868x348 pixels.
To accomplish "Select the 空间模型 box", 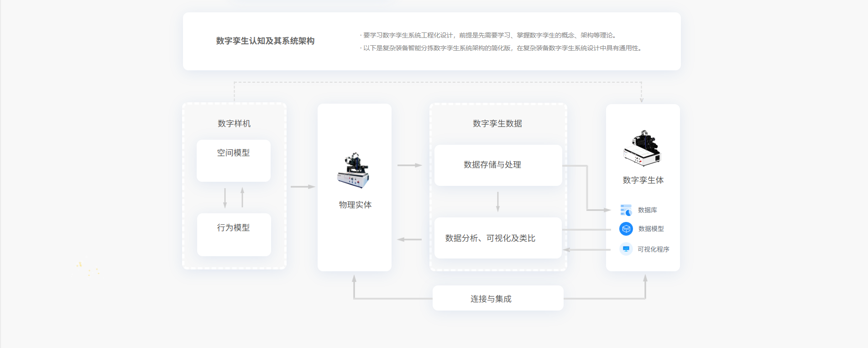I will tap(234, 160).
